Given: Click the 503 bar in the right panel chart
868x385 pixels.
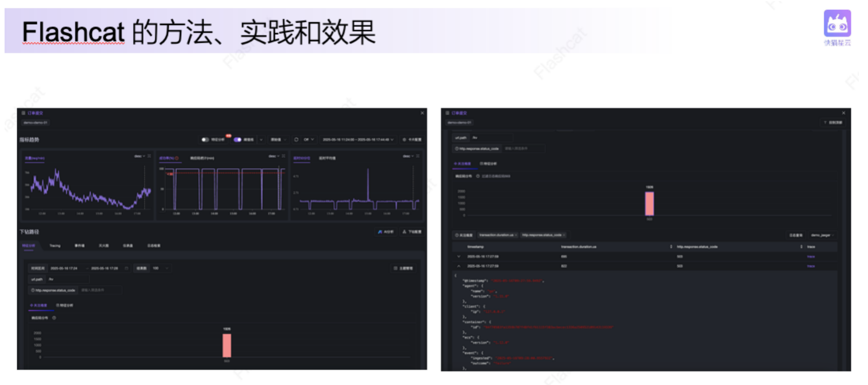Looking at the screenshot, I should 649,203.
